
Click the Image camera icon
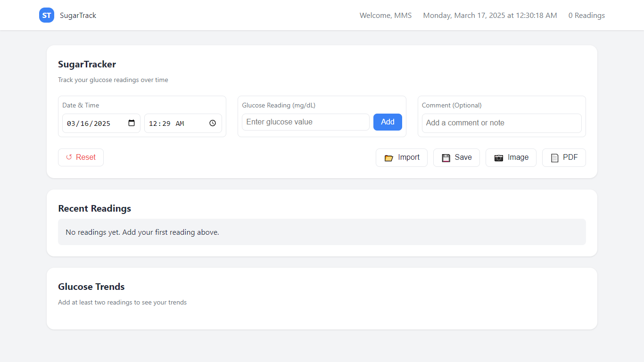(498, 158)
